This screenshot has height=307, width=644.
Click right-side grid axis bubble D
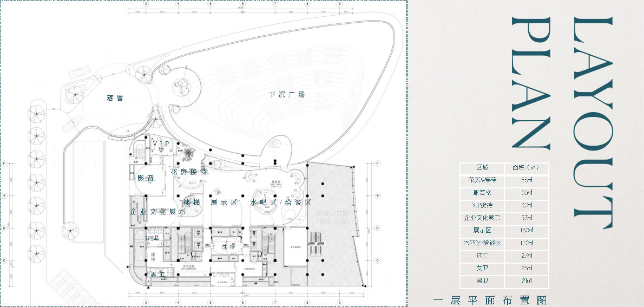tap(377, 228)
